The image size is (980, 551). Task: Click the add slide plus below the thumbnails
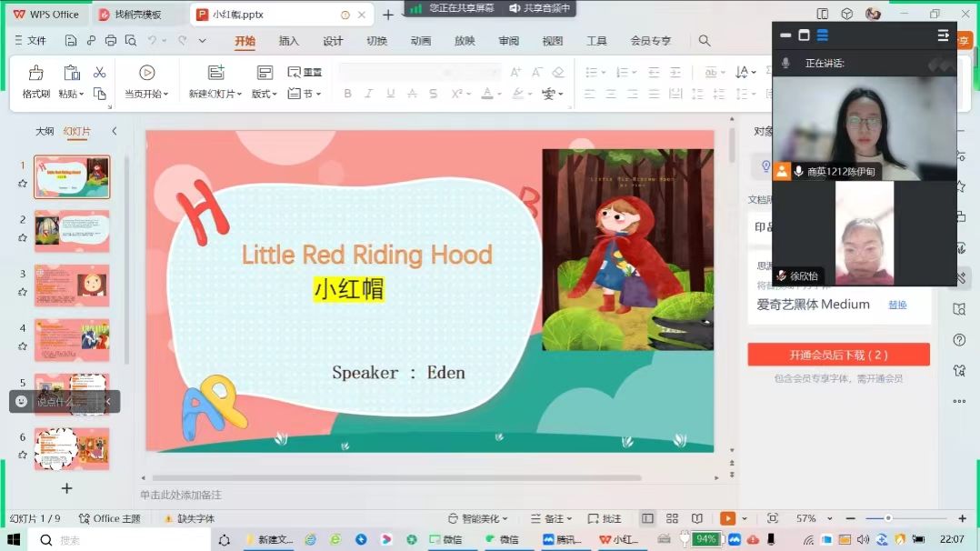pyautogui.click(x=67, y=488)
